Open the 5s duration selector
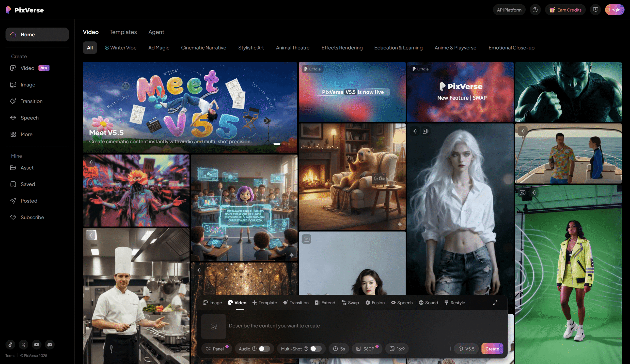 click(x=339, y=349)
